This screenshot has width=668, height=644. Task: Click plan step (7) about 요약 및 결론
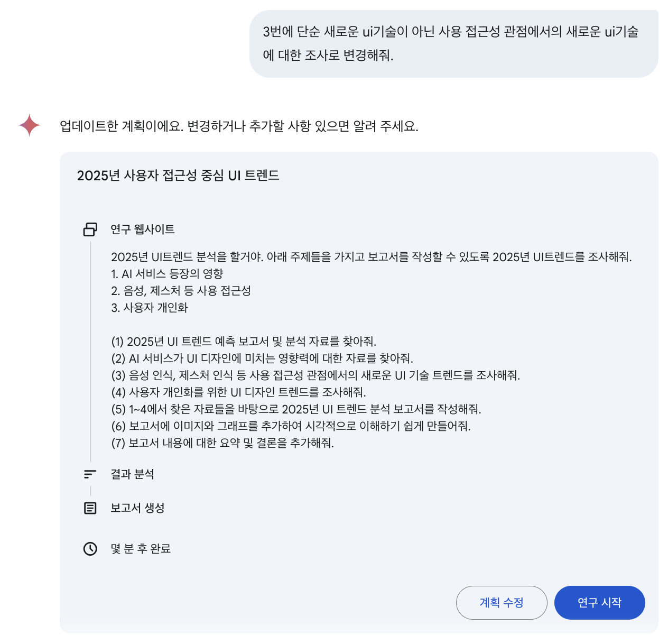pos(222,443)
